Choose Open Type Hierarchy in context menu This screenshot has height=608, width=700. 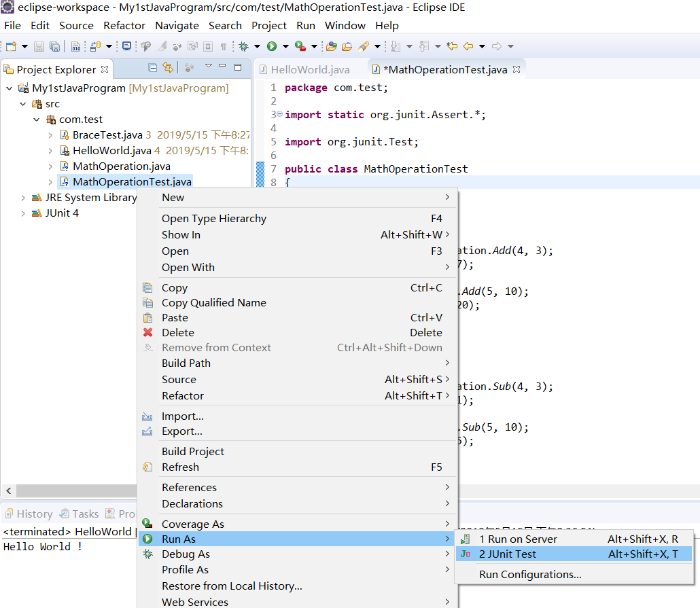297,218
